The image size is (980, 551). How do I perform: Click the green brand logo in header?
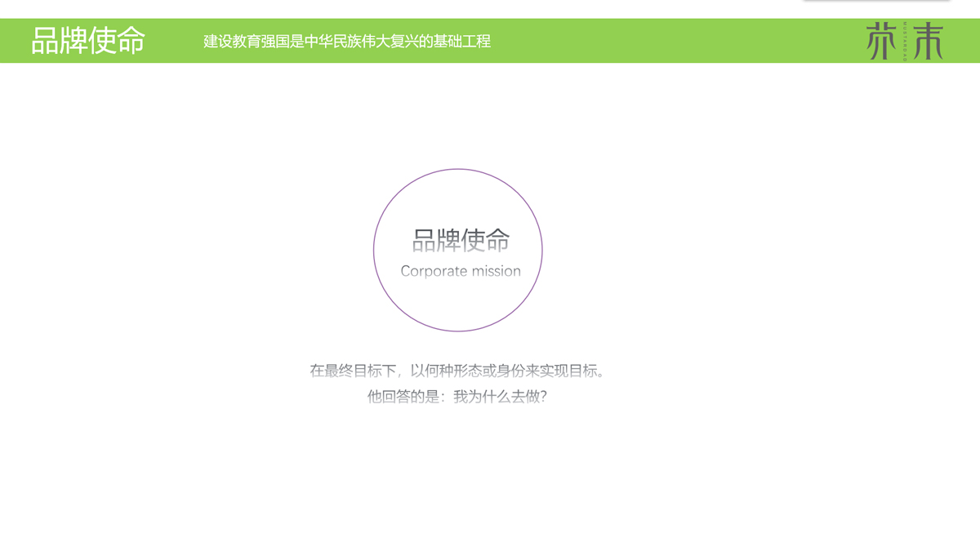(905, 41)
